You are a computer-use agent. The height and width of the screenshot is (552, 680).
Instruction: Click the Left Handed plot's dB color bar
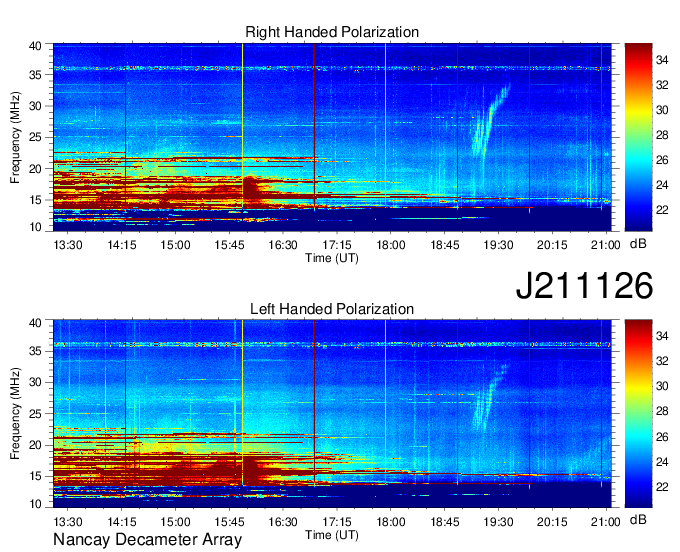[638, 414]
